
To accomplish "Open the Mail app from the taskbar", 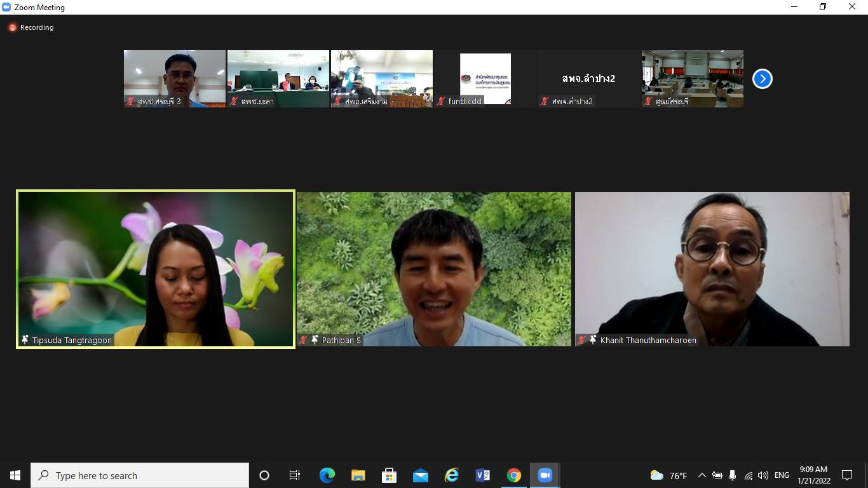I will coord(421,475).
